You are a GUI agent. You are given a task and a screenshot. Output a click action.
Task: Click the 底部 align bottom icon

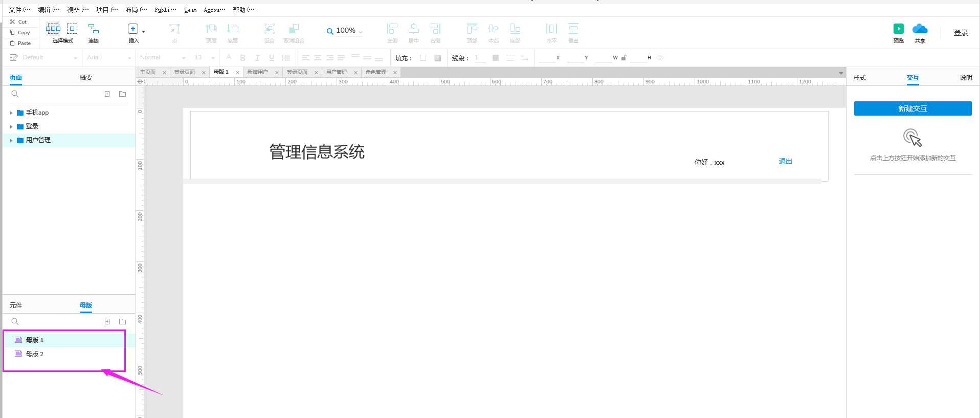[x=515, y=29]
